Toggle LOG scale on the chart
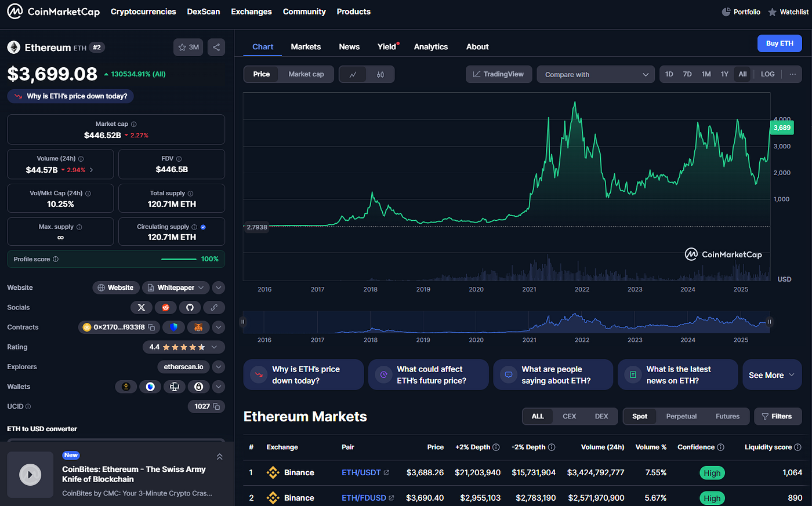This screenshot has height=506, width=812. pyautogui.click(x=767, y=74)
